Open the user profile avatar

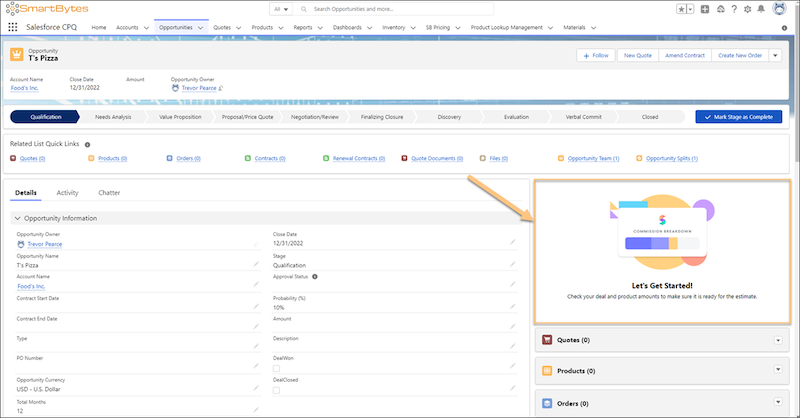[x=779, y=9]
